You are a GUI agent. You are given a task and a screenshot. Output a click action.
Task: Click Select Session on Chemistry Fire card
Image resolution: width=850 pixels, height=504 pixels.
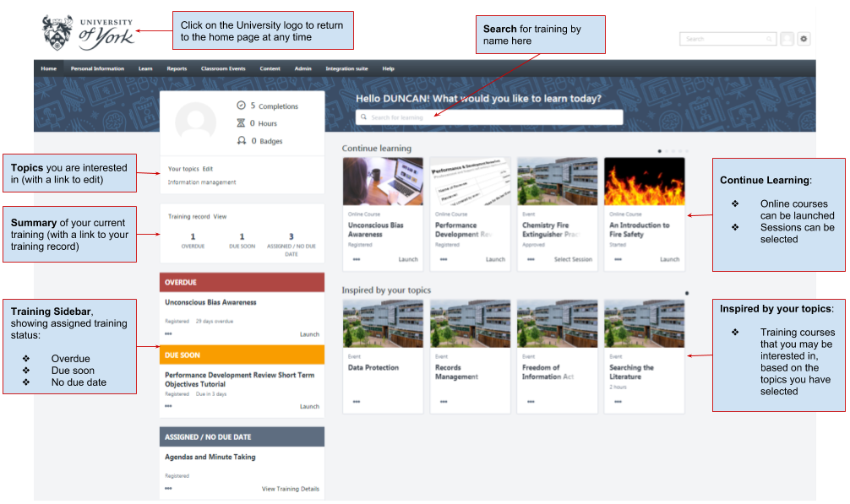tap(573, 259)
